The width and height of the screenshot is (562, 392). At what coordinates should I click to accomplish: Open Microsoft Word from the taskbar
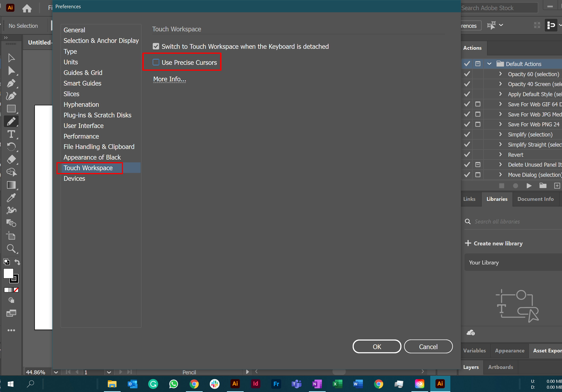point(358,384)
